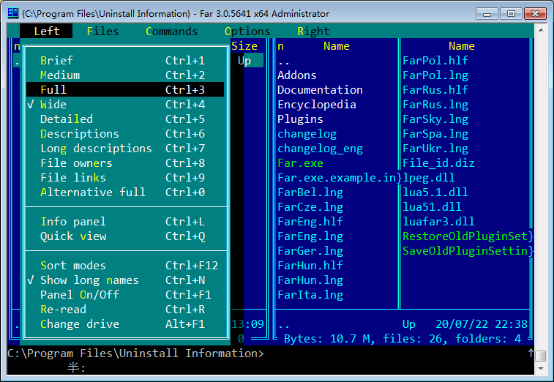The height and width of the screenshot is (382, 554).
Task: Open the Commands menu
Action: 172,31
